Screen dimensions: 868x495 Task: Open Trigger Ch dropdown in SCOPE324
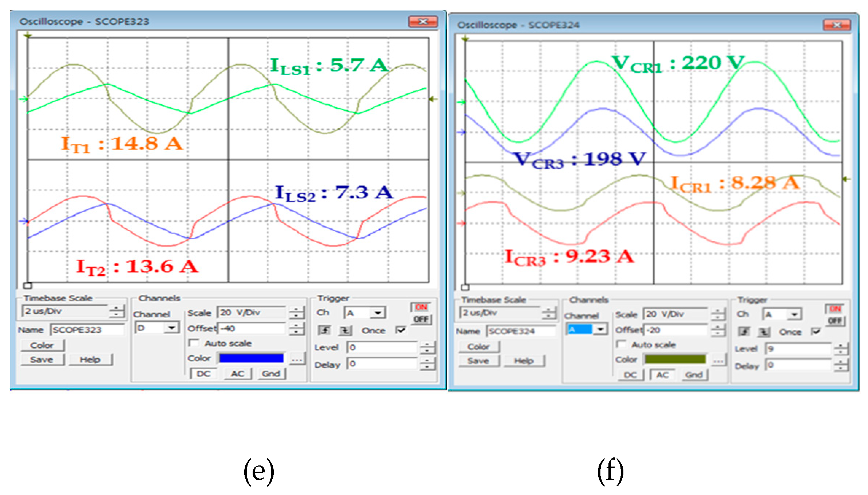pyautogui.click(x=782, y=314)
